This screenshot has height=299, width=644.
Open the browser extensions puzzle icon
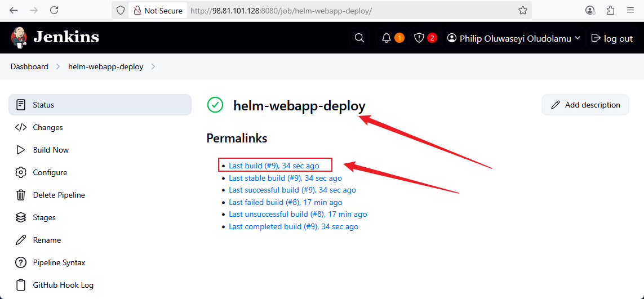[x=610, y=11]
